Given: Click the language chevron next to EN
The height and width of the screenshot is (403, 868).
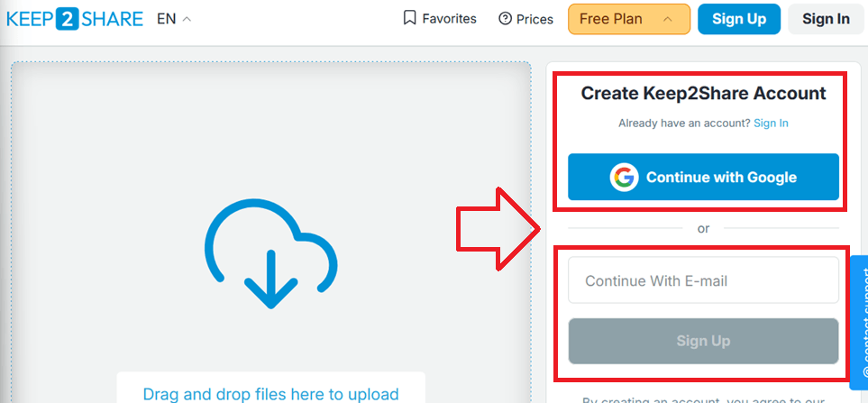Looking at the screenshot, I should pos(187,19).
